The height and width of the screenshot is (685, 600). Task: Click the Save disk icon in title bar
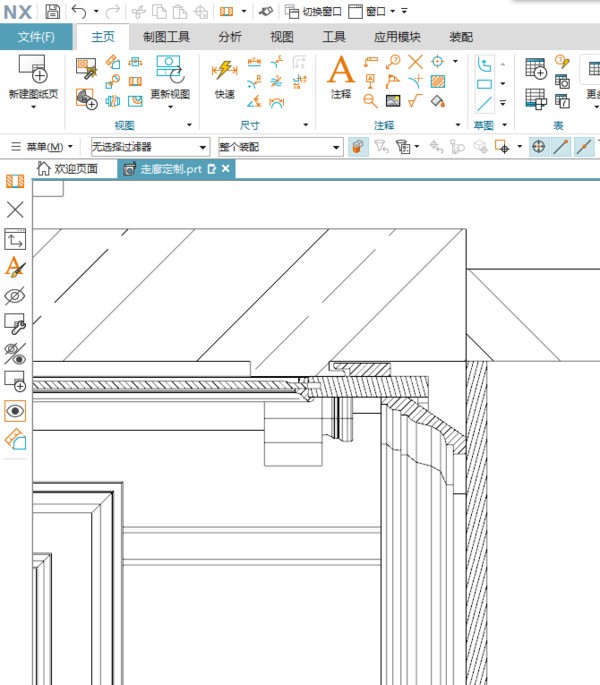point(53,11)
